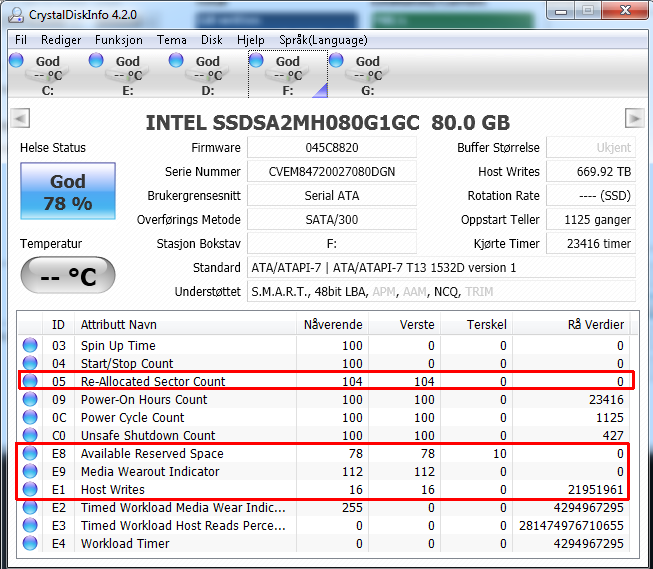This screenshot has height=569, width=653.
Task: Select the Media Wearout Indicator row name
Action: [x=150, y=471]
